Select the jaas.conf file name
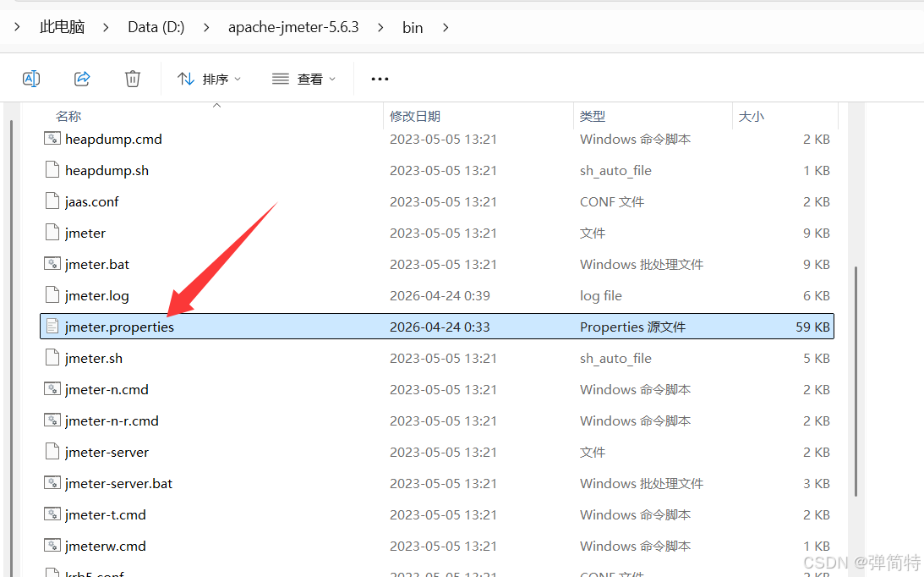The width and height of the screenshot is (924, 577). (92, 201)
